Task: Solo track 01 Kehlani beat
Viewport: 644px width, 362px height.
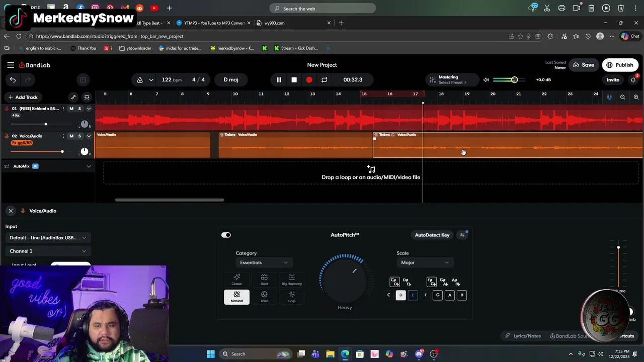Action: pos(79,109)
